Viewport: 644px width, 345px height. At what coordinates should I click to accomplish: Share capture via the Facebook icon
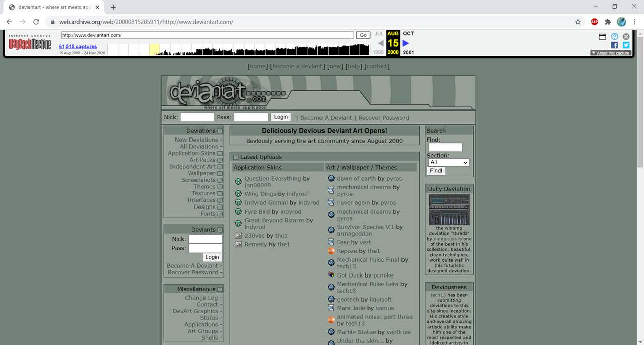(614, 45)
